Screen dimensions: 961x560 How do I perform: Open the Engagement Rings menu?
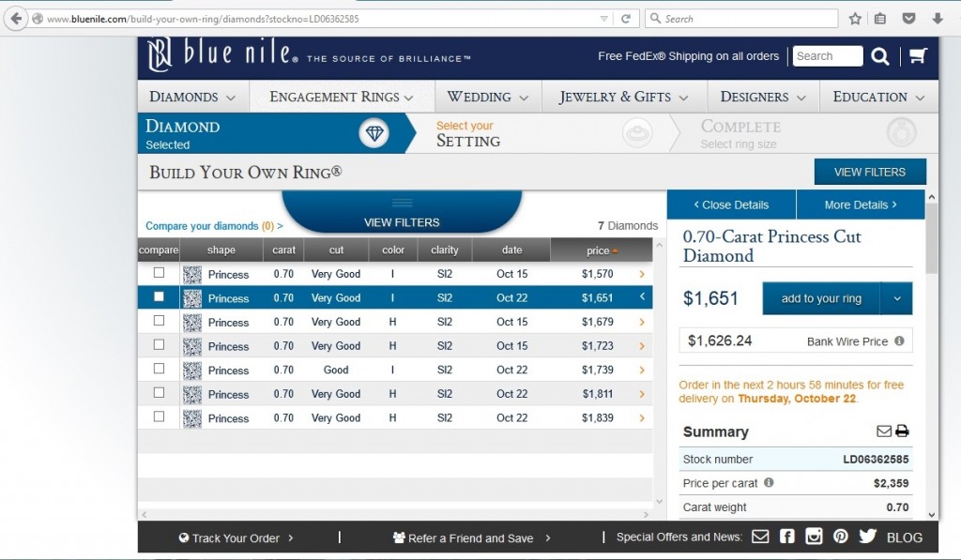click(342, 97)
